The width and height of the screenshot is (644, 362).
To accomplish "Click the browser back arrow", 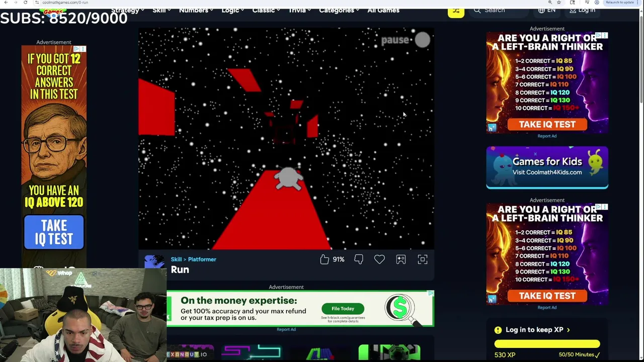I will click(x=6, y=3).
